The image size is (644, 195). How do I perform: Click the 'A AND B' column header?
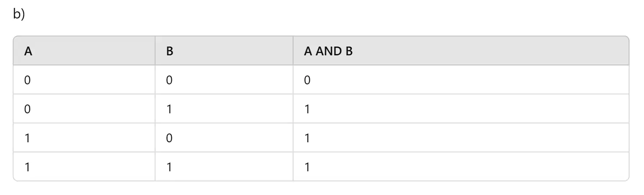461,51
